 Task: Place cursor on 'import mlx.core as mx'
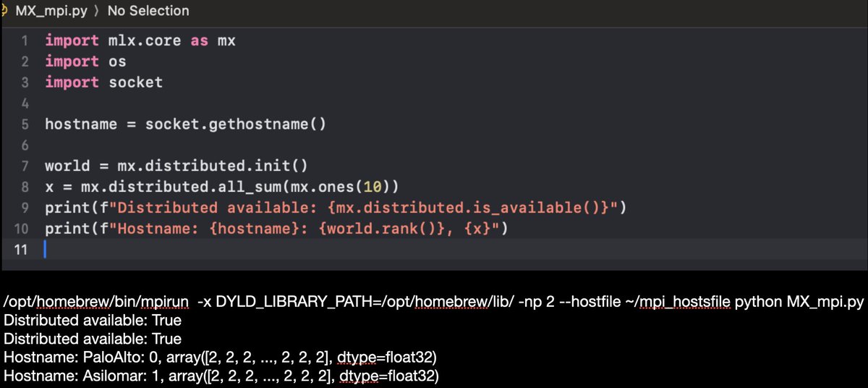point(140,41)
